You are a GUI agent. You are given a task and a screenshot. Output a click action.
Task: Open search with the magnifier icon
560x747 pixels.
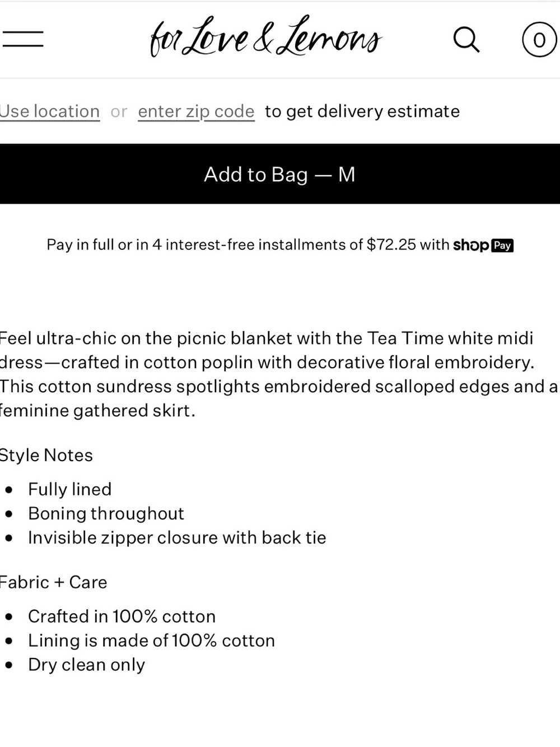466,39
